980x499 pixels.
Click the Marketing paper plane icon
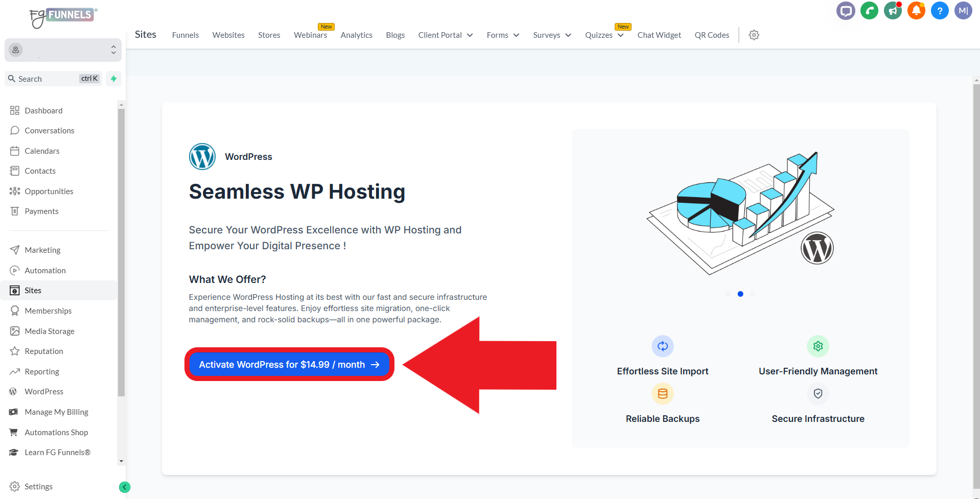pos(15,250)
